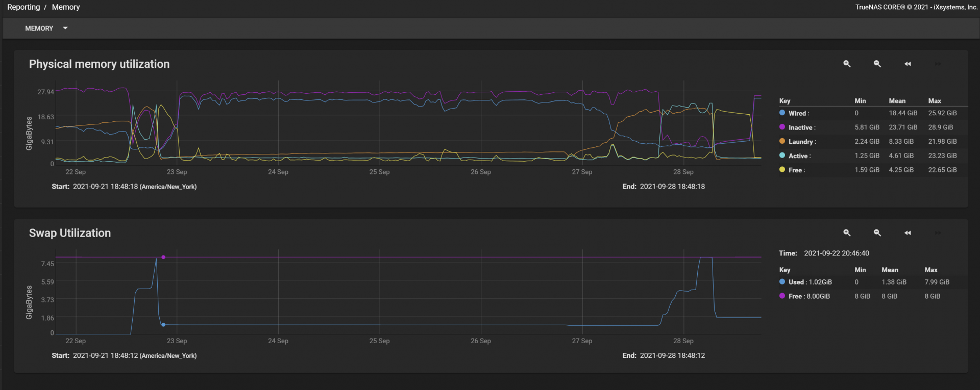Select the 'Used : 1.02GiB' swap legend entry

[810, 282]
